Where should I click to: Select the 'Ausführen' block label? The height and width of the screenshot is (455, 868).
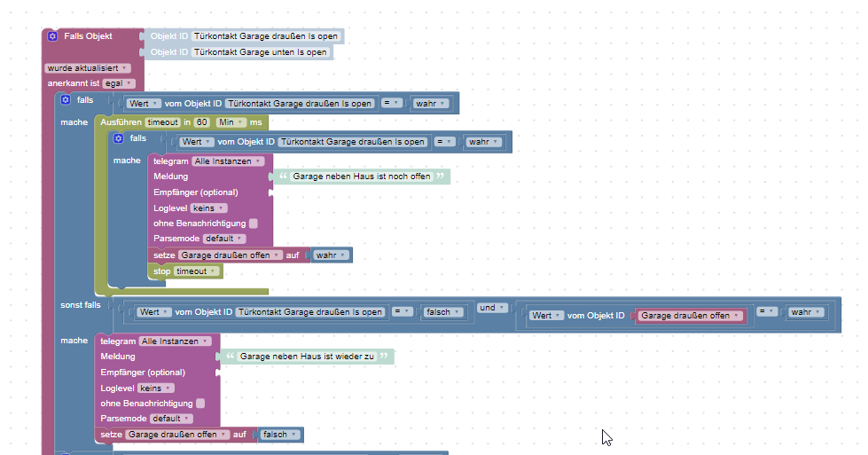121,122
